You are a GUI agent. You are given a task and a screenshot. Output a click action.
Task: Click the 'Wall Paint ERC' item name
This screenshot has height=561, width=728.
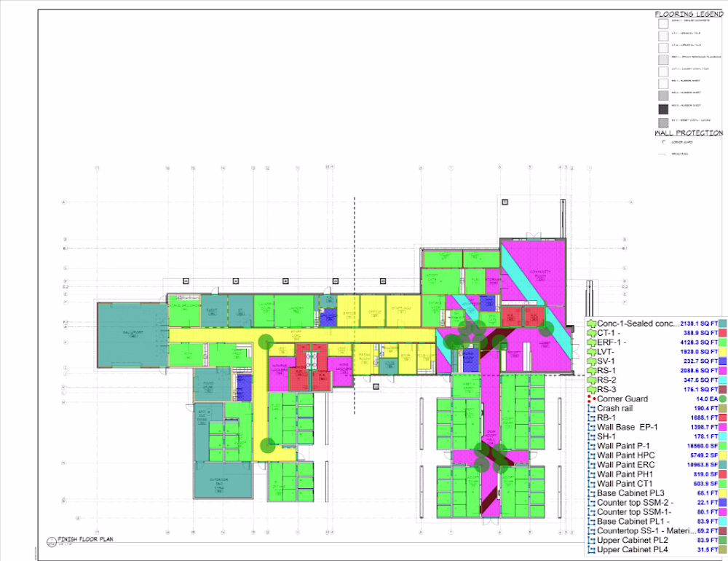pyautogui.click(x=626, y=465)
